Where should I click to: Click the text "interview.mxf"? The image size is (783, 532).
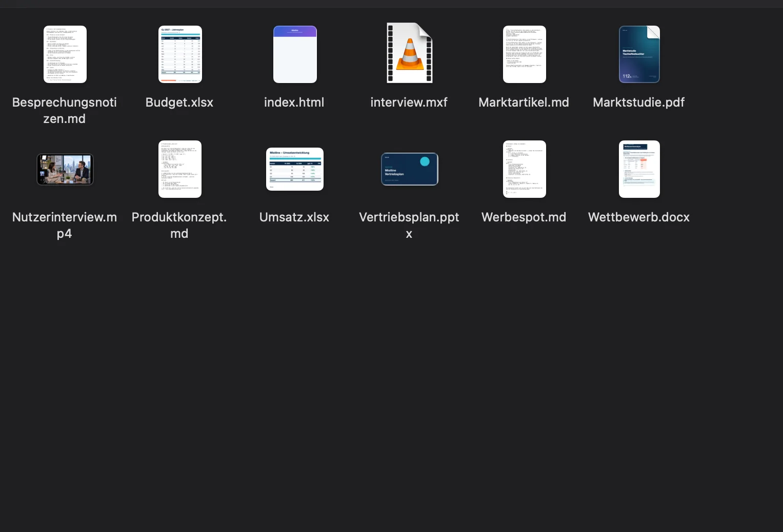coord(409,102)
